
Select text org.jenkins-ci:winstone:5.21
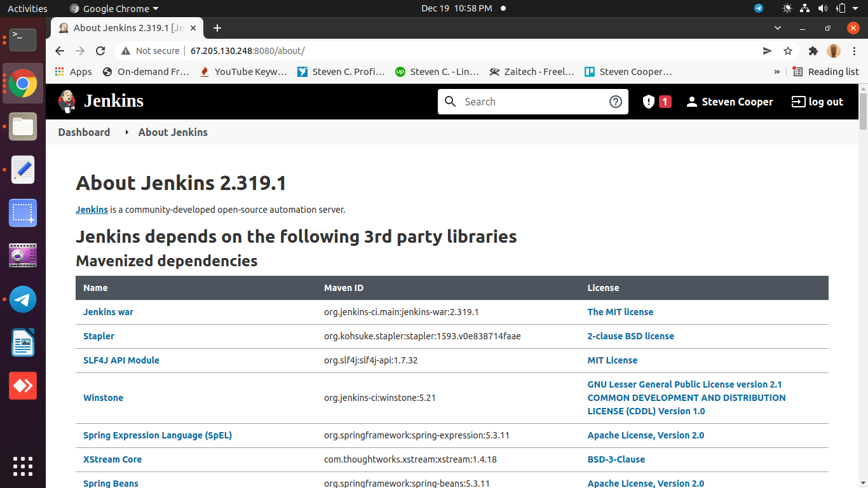point(379,398)
